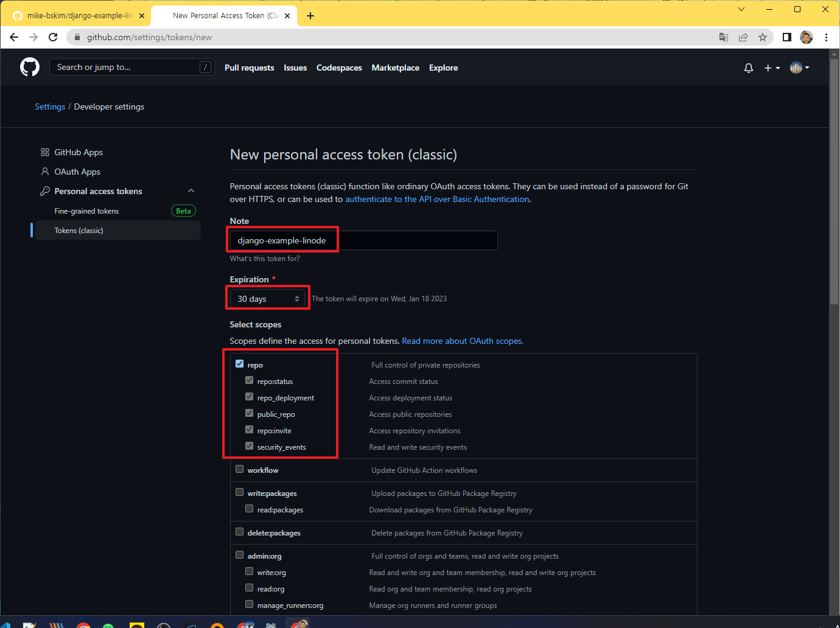The image size is (840, 628).
Task: Open GitHub Apps in the sidebar
Action: 79,152
